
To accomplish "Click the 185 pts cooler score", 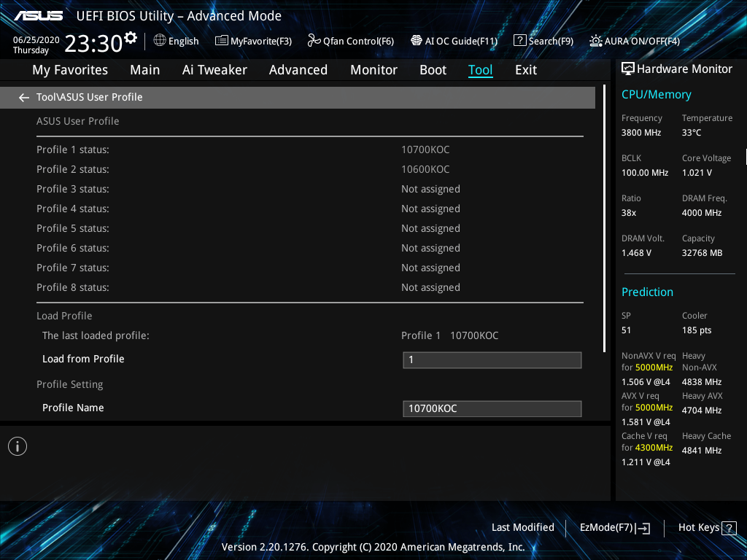I will [x=697, y=330].
